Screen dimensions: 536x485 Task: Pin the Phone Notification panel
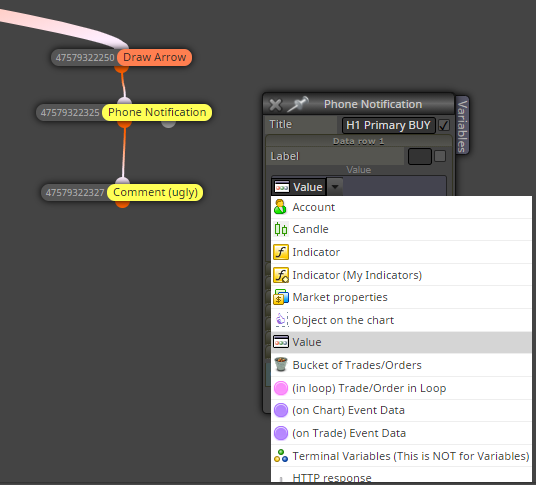coord(297,104)
